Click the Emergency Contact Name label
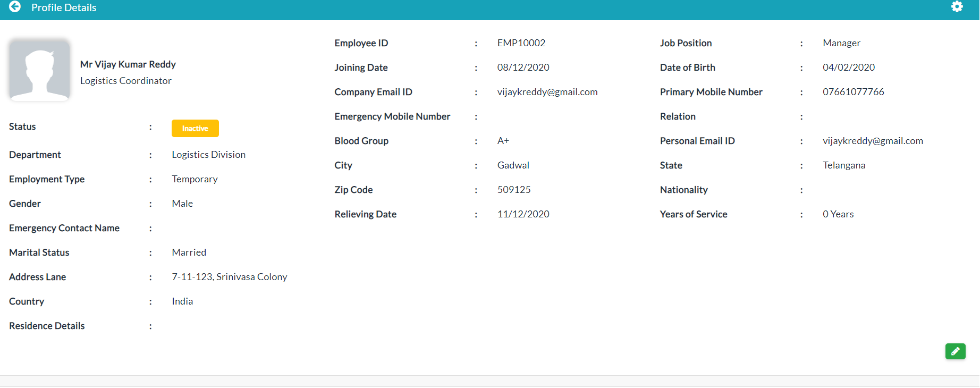 (x=64, y=228)
